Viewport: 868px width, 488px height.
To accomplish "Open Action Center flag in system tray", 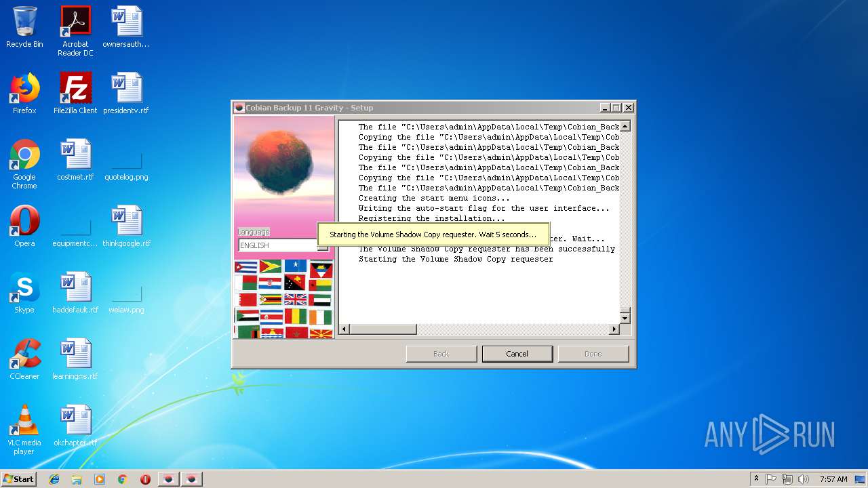I will (771, 479).
